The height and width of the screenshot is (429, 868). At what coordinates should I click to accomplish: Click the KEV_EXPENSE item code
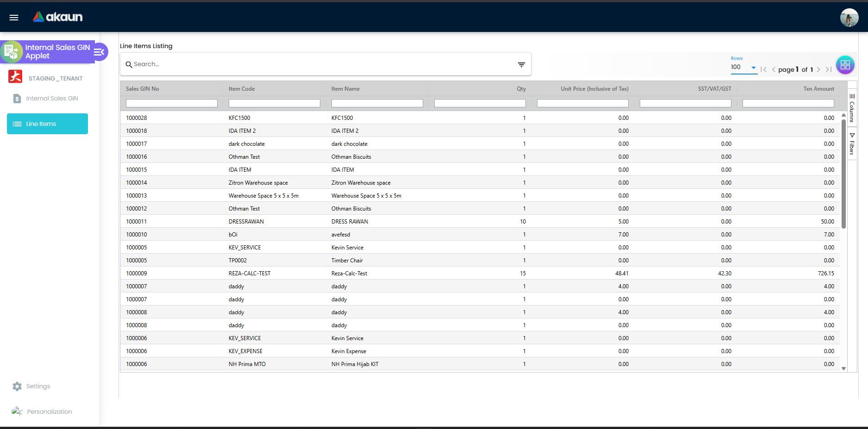point(245,351)
